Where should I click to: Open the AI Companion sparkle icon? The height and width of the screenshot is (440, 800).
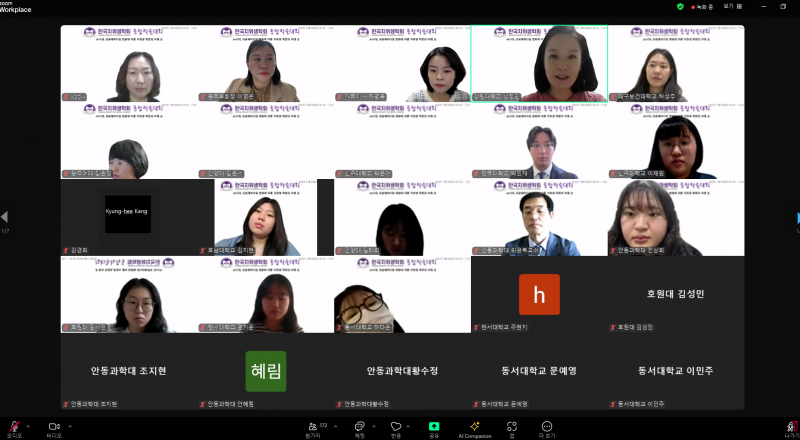(474, 425)
